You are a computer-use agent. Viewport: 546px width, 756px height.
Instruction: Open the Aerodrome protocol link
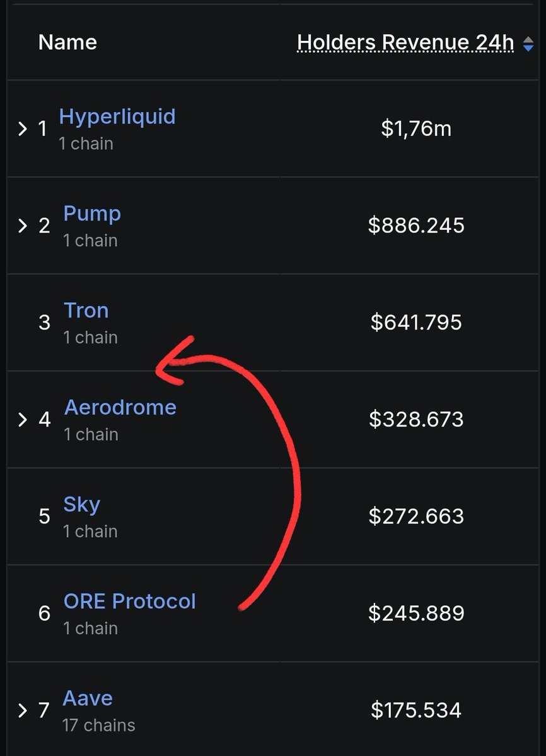120,408
